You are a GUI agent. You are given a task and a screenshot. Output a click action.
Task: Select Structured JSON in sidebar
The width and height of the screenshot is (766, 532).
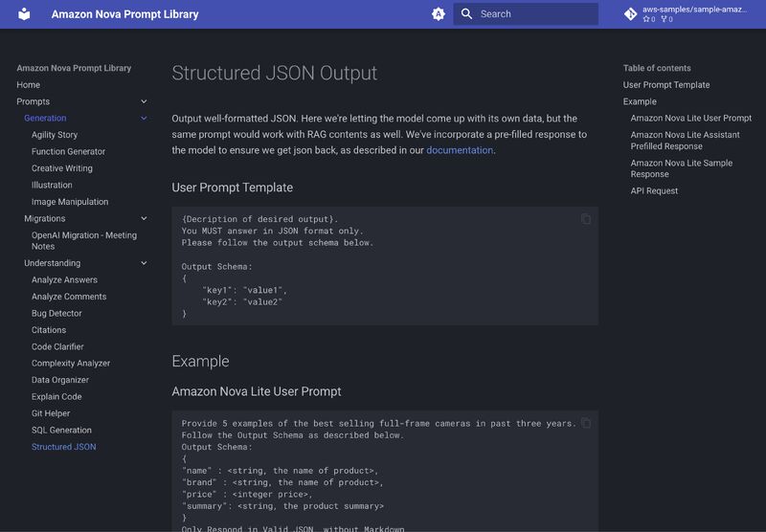(64, 447)
